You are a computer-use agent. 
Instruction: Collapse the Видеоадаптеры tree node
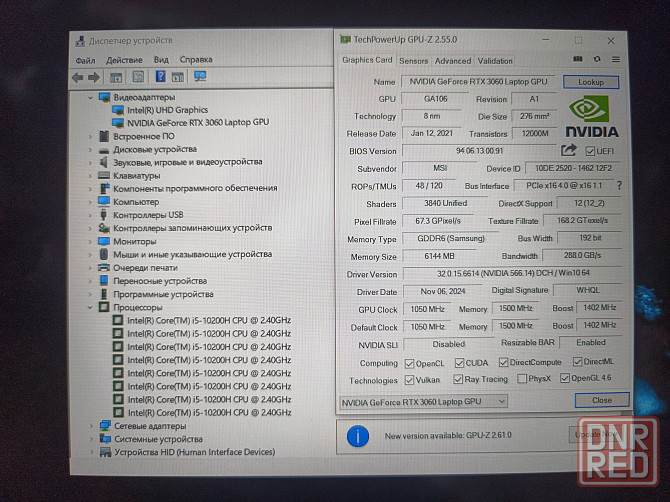point(91,98)
